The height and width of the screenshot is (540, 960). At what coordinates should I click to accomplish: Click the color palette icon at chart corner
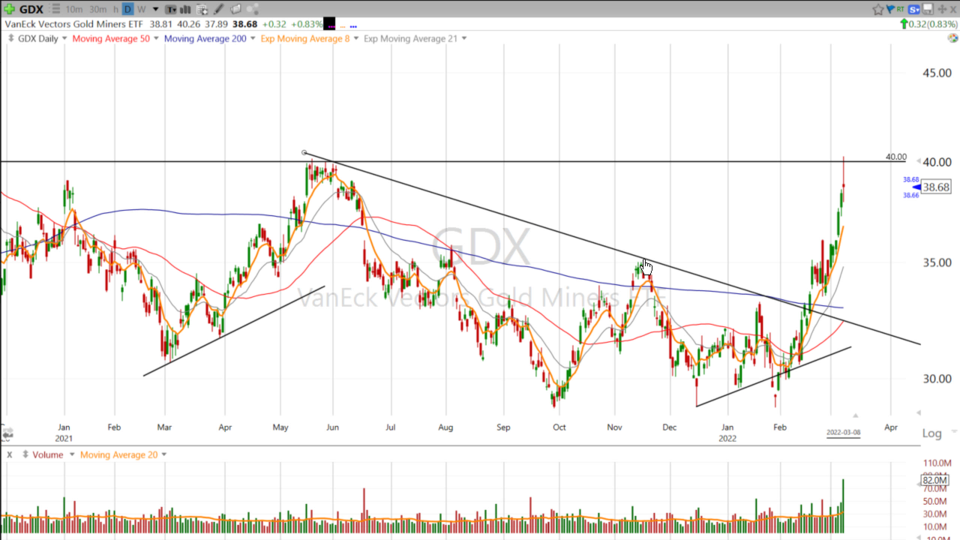tap(953, 38)
